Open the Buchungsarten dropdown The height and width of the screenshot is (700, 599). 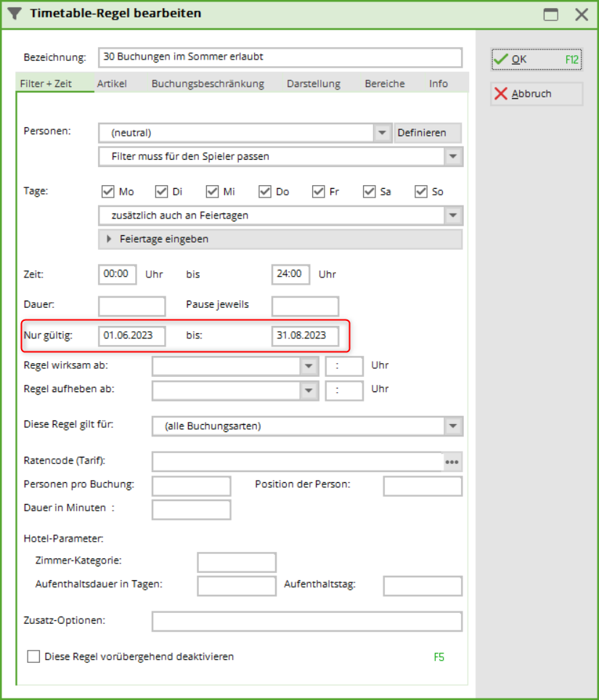pyautogui.click(x=453, y=426)
